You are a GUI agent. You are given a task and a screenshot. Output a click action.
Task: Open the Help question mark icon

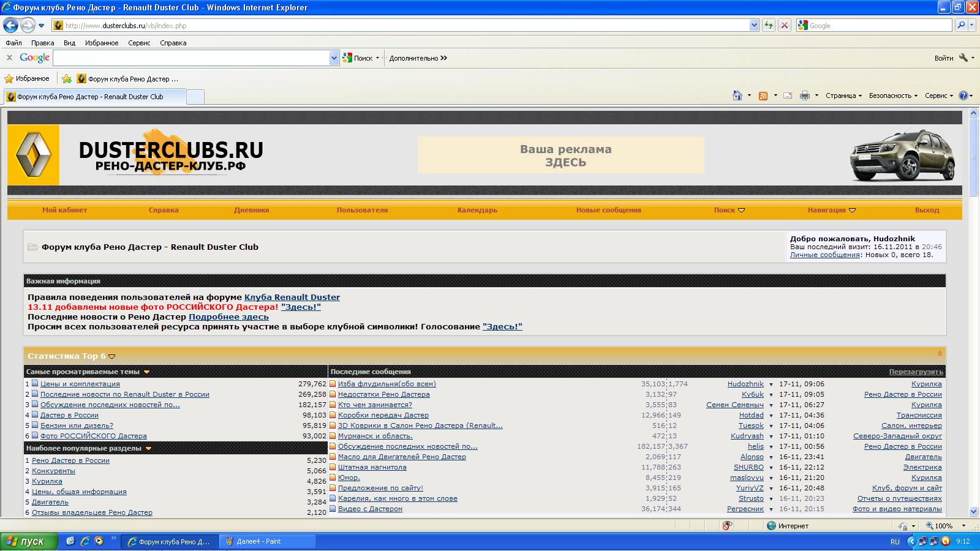963,96
